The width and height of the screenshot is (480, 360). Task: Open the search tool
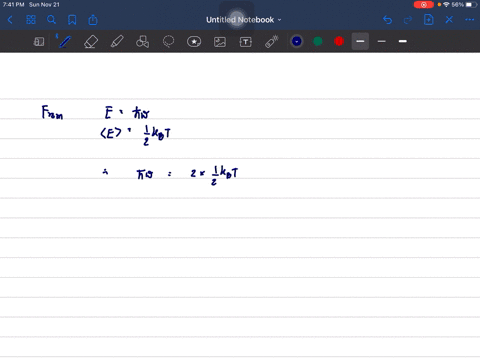(51, 20)
